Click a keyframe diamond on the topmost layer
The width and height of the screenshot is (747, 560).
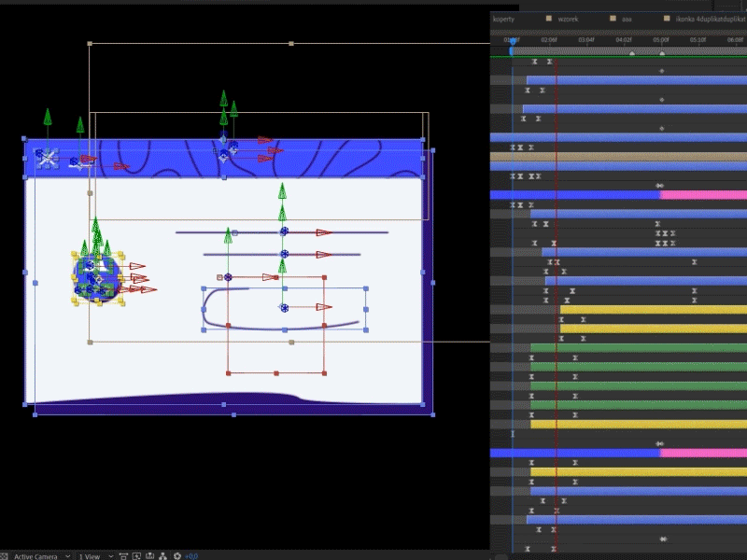pos(534,63)
